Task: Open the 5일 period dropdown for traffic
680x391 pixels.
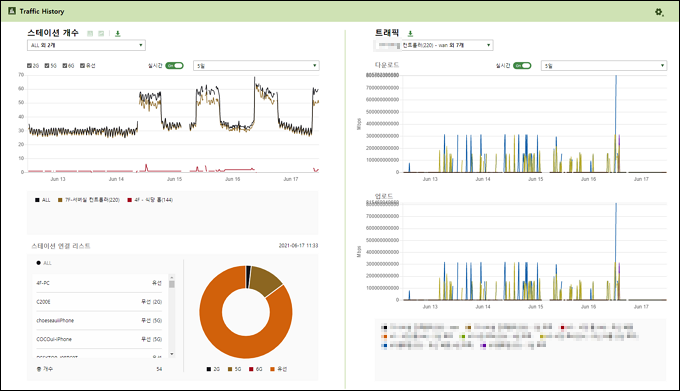Action: tap(604, 66)
